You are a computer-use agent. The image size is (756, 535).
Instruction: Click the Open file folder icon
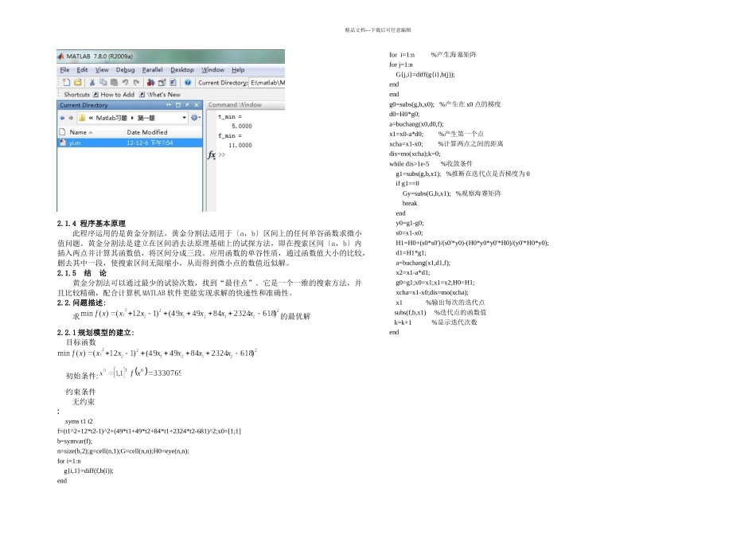click(x=78, y=83)
